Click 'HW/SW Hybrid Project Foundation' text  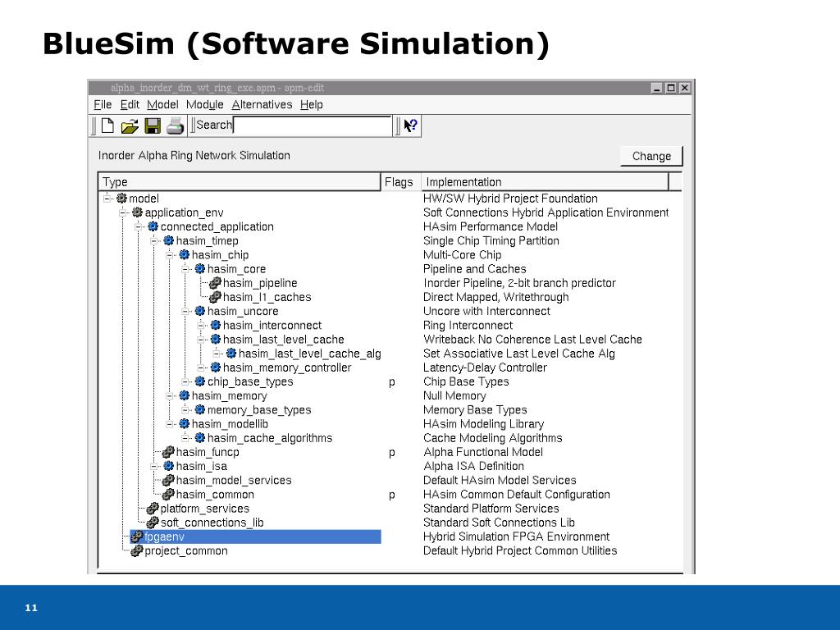tap(510, 199)
